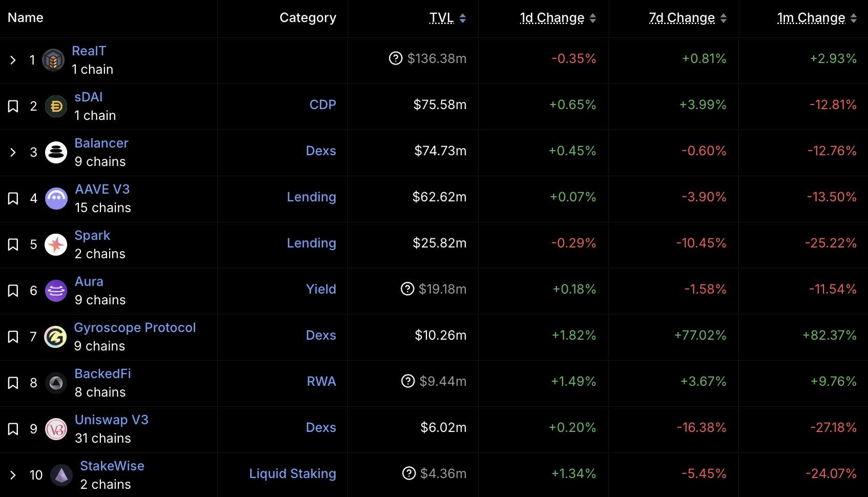Click the Balancer logo icon
Image resolution: width=868 pixels, height=497 pixels.
point(56,153)
